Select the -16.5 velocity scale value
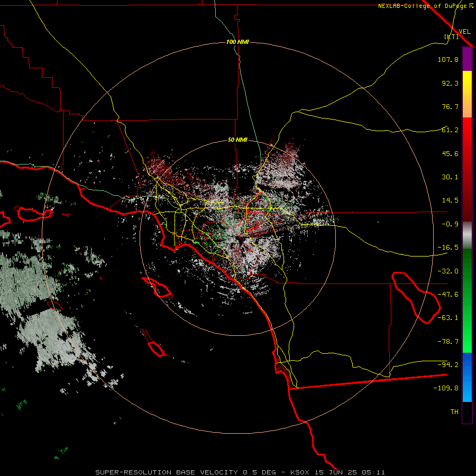This screenshot has height=476, width=476. (448, 248)
